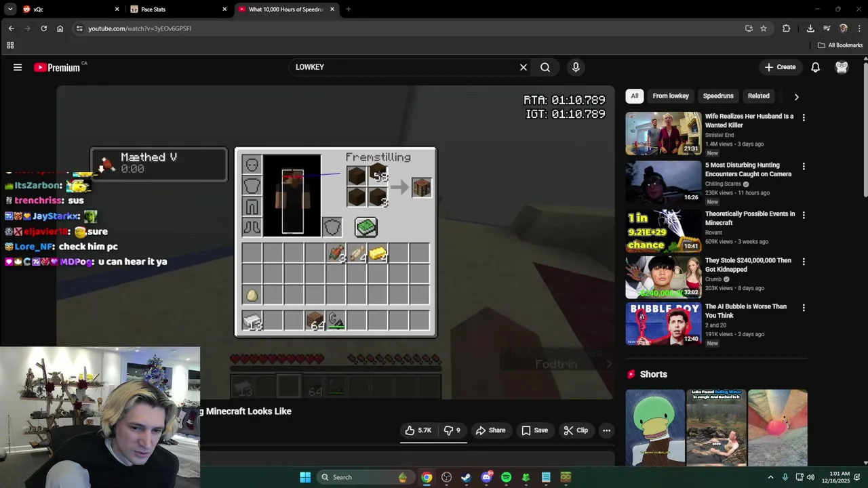The width and height of the screenshot is (868, 488).
Task: Open options for Theoretically Possible Events video
Action: (x=804, y=215)
